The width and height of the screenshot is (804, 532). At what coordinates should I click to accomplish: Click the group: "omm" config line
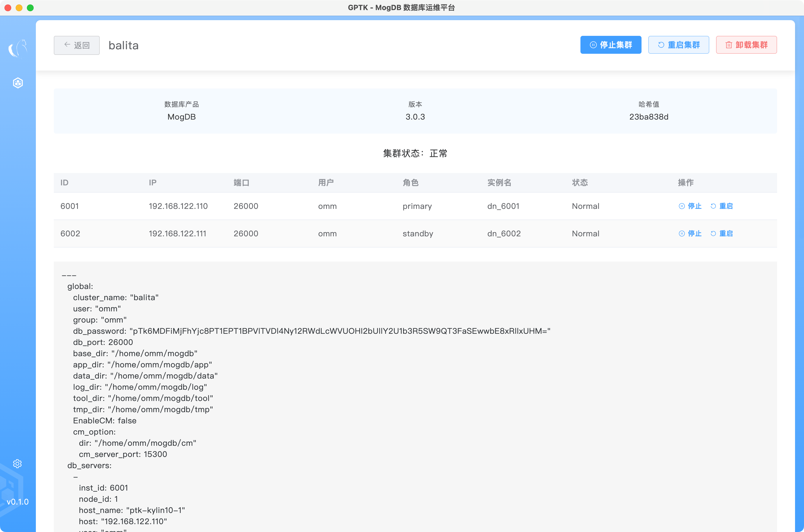click(100, 320)
